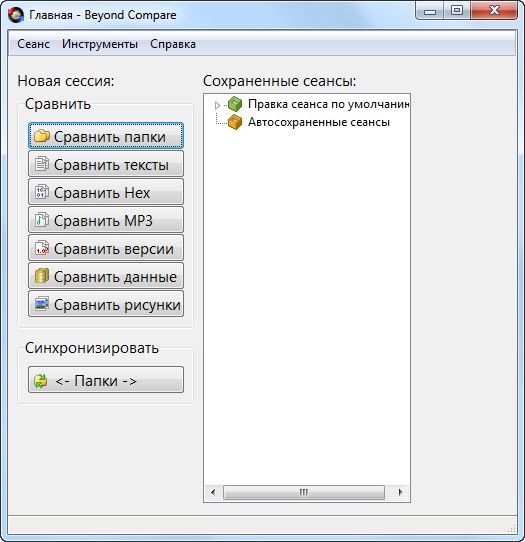Click the binary icon on Сравнить Hex
Screen dimensions: 525x542
coord(42,192)
